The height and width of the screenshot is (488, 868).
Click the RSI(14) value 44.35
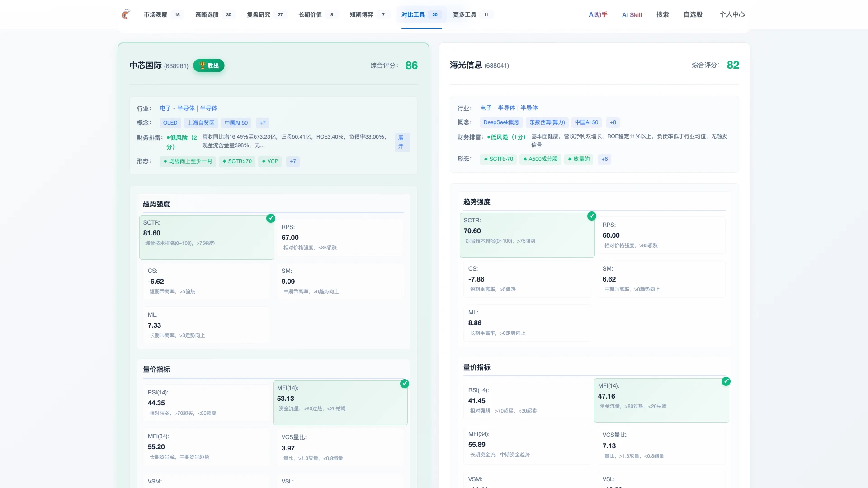point(156,403)
